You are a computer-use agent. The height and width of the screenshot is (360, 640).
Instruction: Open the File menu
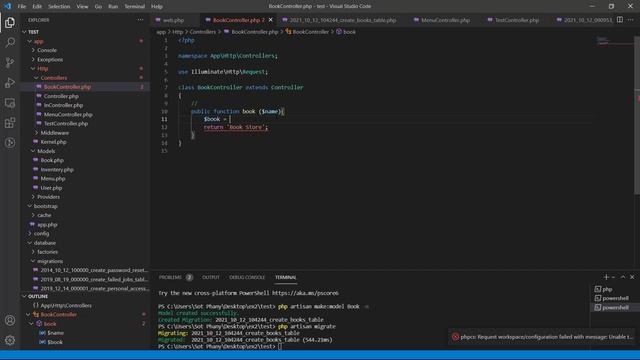[x=22, y=7]
